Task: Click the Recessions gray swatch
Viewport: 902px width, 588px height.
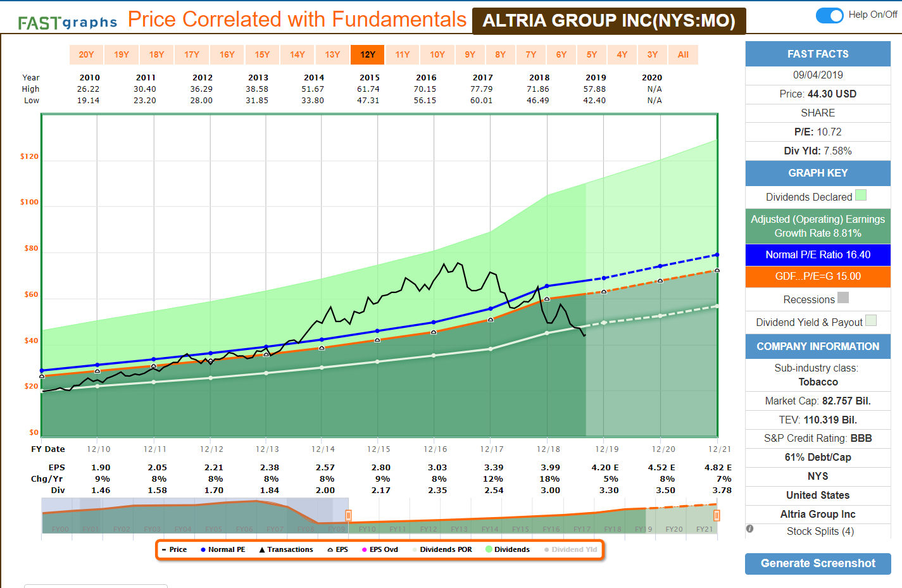Action: tap(843, 297)
